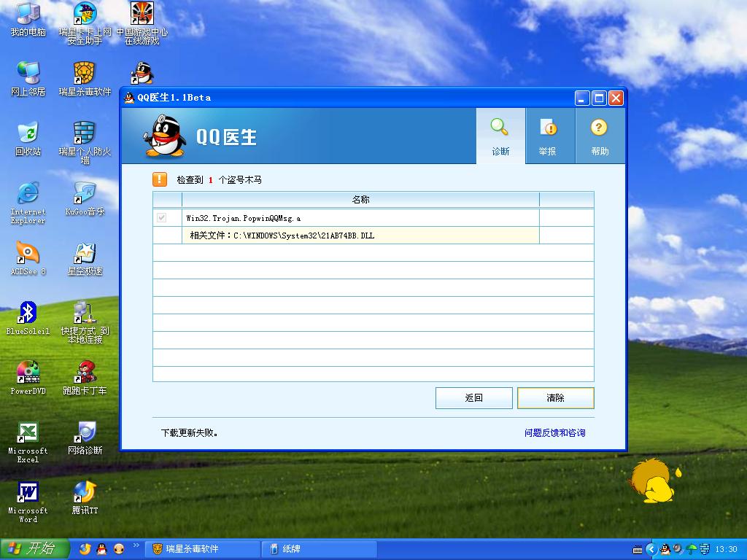This screenshot has height=560, width=747.
Task: Switch to the 举报 tab
Action: coord(550,136)
